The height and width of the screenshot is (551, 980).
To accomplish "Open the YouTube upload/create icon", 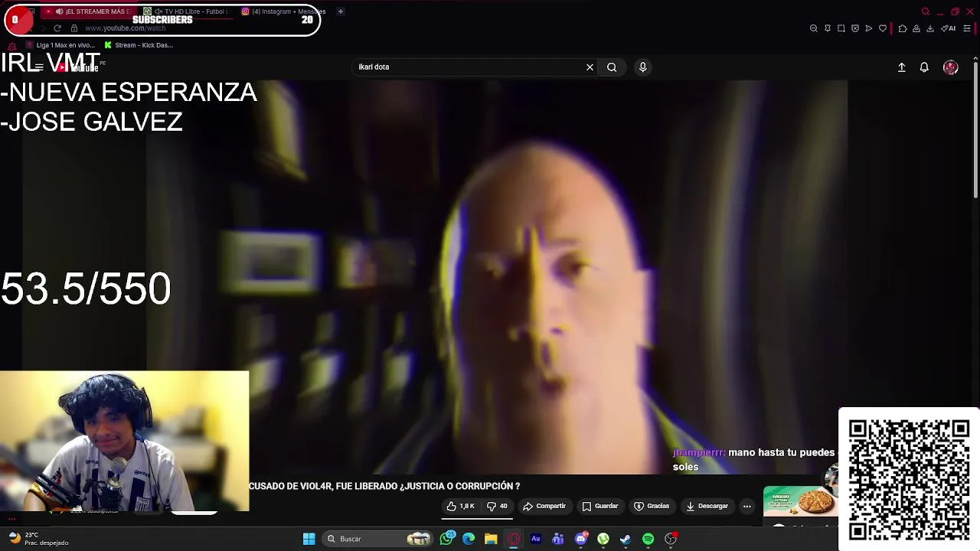I will [902, 67].
